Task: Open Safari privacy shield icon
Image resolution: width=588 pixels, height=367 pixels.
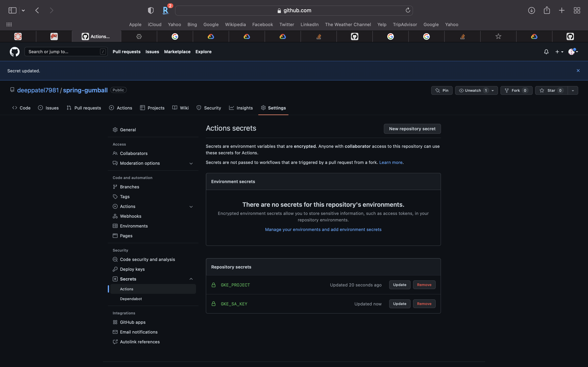Action: [x=151, y=10]
